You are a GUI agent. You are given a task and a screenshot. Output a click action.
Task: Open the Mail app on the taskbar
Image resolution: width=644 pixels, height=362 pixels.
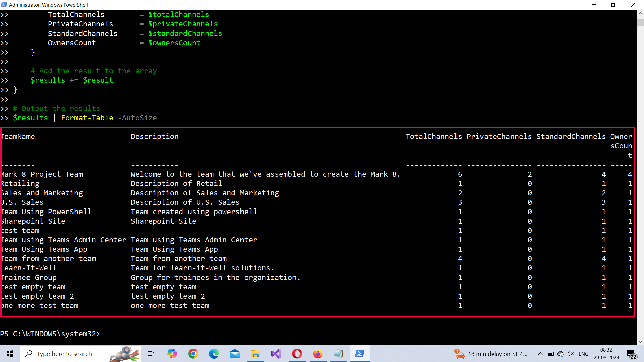click(x=235, y=354)
